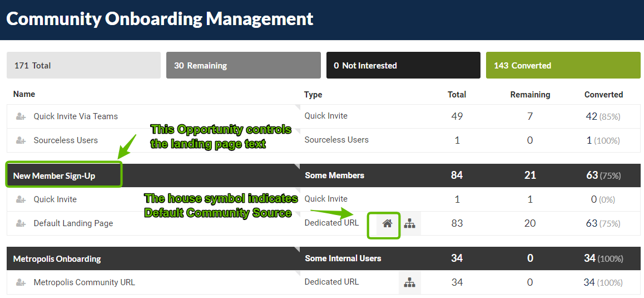Image resolution: width=644 pixels, height=298 pixels.
Task: Select the 0 Not Interested tile
Action: [403, 65]
